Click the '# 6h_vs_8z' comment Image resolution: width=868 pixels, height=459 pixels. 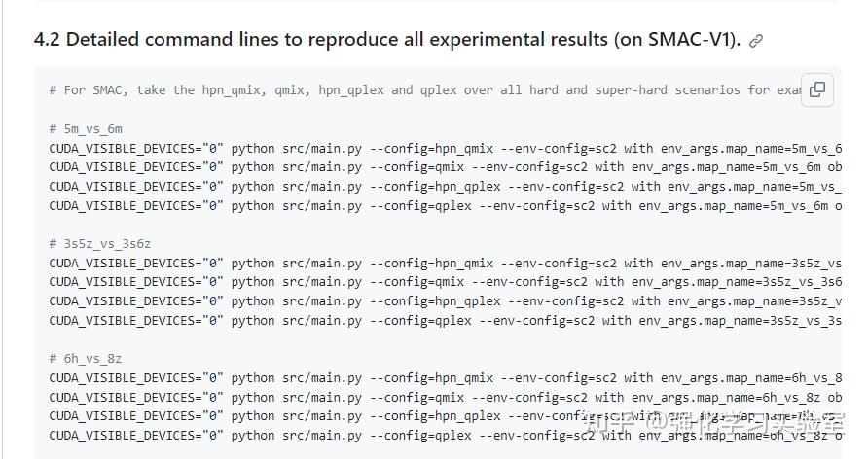pyautogui.click(x=86, y=358)
